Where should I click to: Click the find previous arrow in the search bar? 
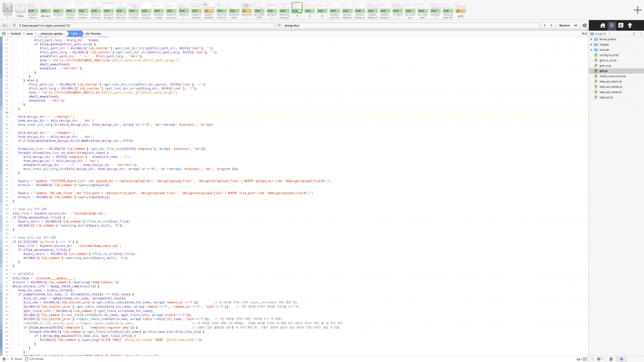(544, 25)
